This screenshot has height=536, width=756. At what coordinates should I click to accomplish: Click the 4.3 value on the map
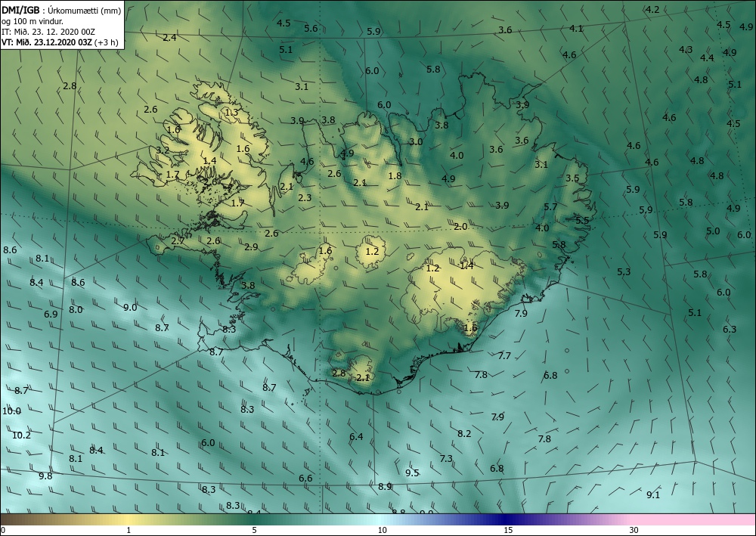pyautogui.click(x=686, y=50)
